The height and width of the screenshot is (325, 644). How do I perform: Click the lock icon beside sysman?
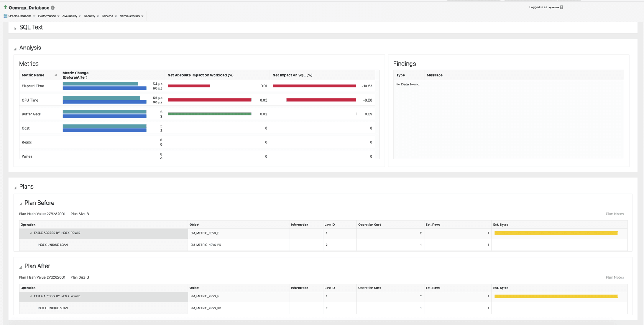[562, 7]
